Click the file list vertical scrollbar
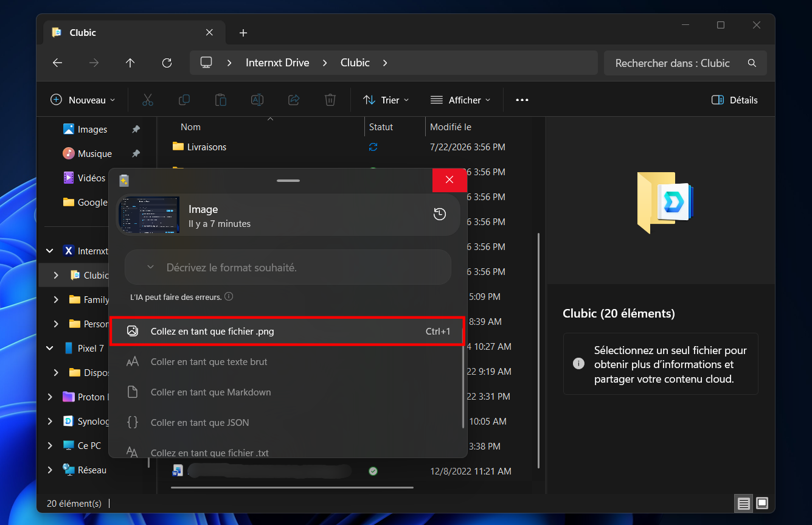The width and height of the screenshot is (812, 525). [538, 350]
